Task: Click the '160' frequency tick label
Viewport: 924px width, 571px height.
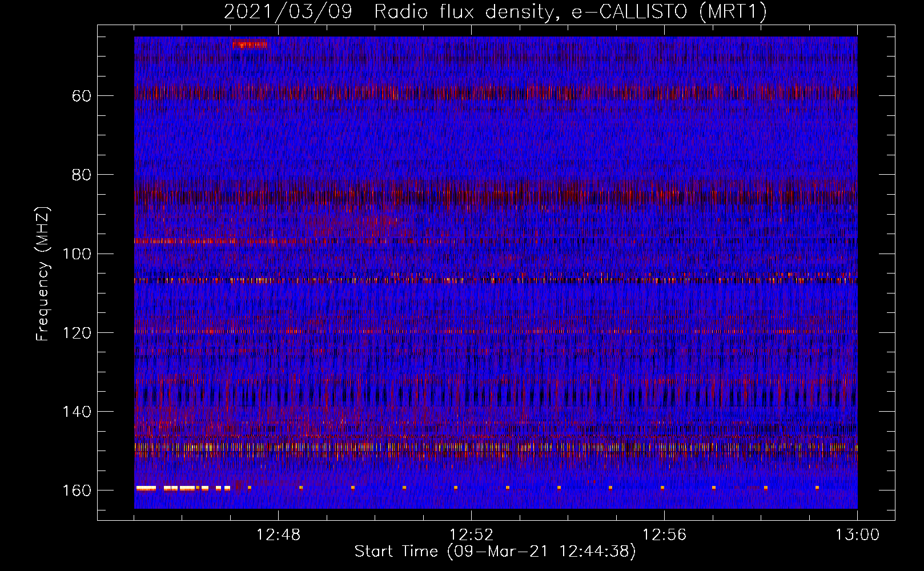Action: point(77,491)
